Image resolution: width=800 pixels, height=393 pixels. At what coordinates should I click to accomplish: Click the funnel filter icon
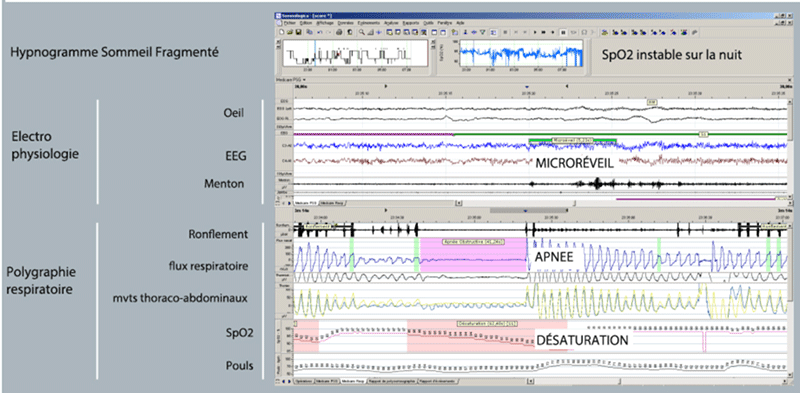[x=483, y=32]
